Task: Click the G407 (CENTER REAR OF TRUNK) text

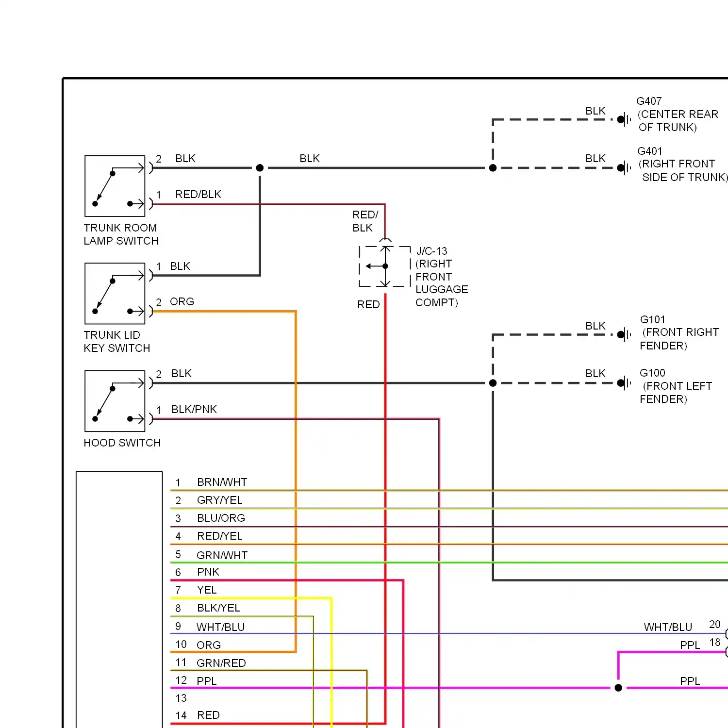Action: click(x=678, y=114)
